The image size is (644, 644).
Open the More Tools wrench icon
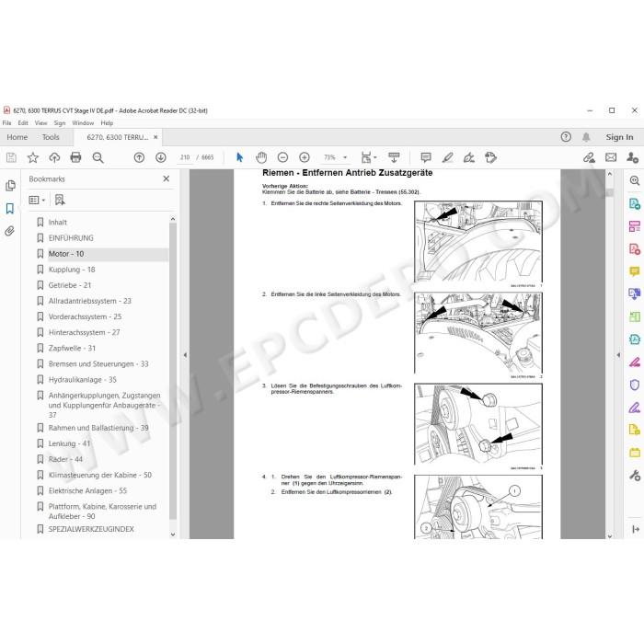[x=635, y=476]
